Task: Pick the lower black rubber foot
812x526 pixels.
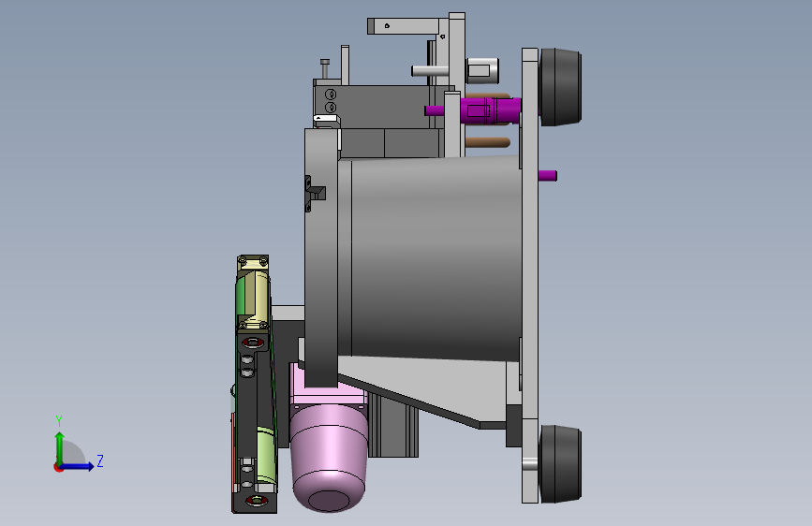Action: 560,464
